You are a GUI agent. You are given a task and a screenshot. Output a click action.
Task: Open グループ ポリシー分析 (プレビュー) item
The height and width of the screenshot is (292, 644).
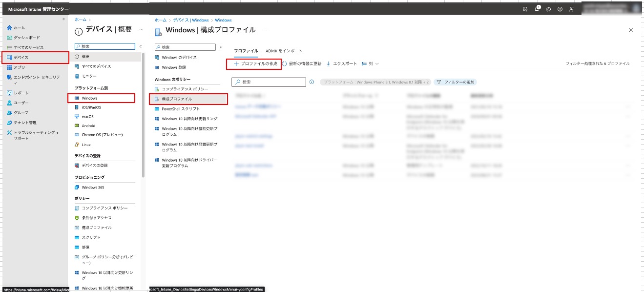(x=104, y=260)
